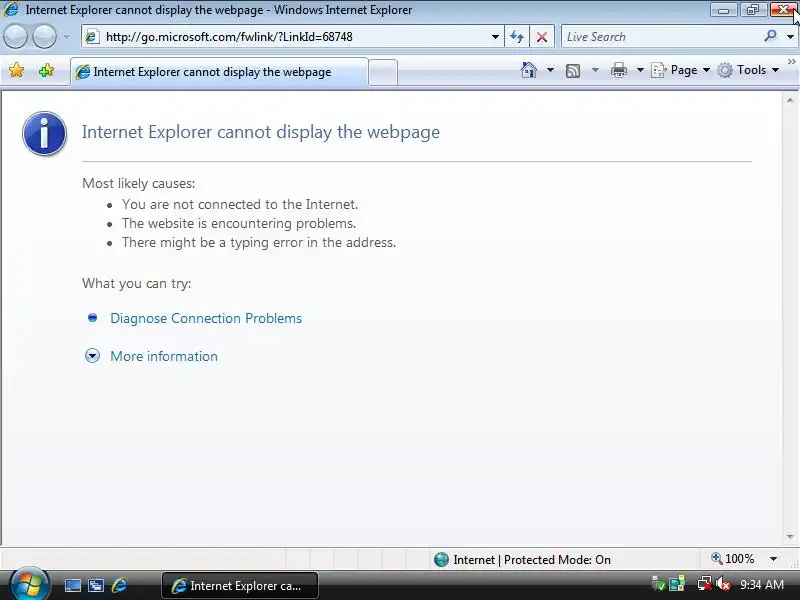Click the Live Search input box
The height and width of the screenshot is (600, 800).
pyautogui.click(x=661, y=37)
